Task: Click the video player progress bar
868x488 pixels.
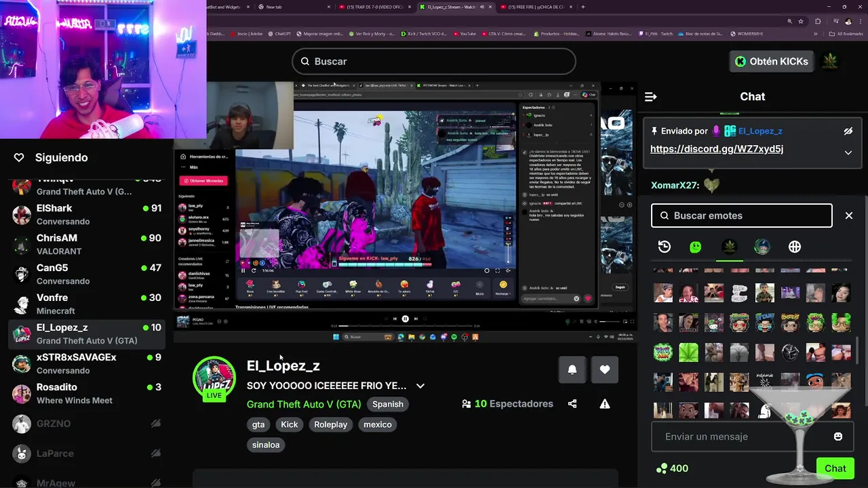Action: tap(406, 326)
